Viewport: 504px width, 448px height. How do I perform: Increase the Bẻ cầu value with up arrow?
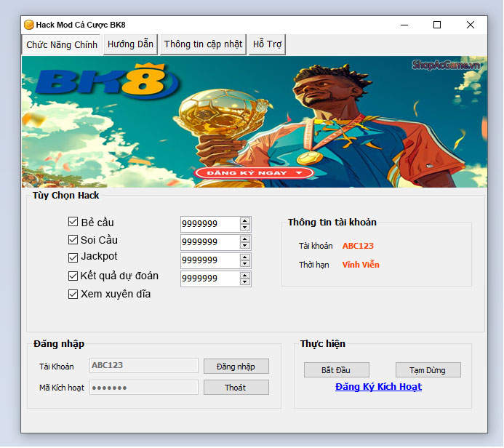pyautogui.click(x=245, y=221)
